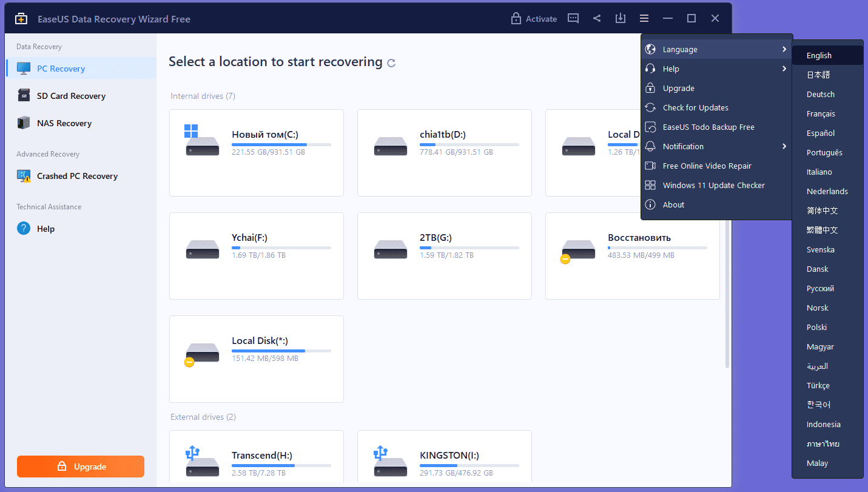Image resolution: width=868 pixels, height=492 pixels.
Task: Click the Activate lock icon in title bar
Action: pyautogui.click(x=516, y=19)
